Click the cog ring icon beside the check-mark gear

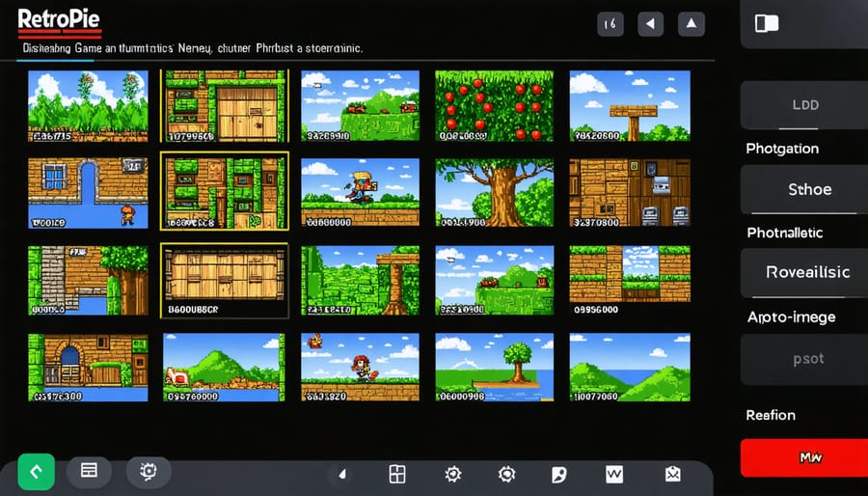[x=506, y=475]
